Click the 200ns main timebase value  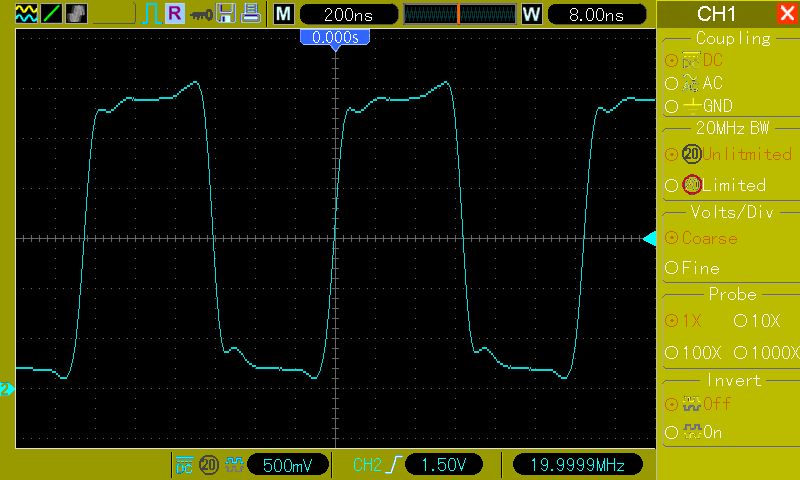[x=349, y=14]
